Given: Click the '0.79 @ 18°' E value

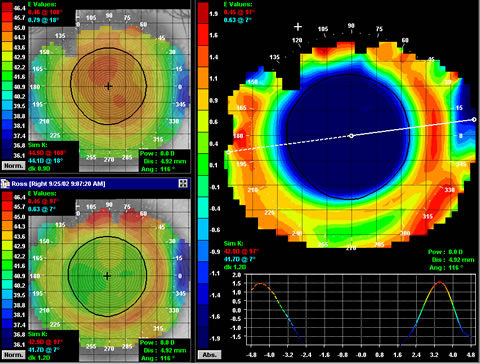Looking at the screenshot, I should pos(43,20).
